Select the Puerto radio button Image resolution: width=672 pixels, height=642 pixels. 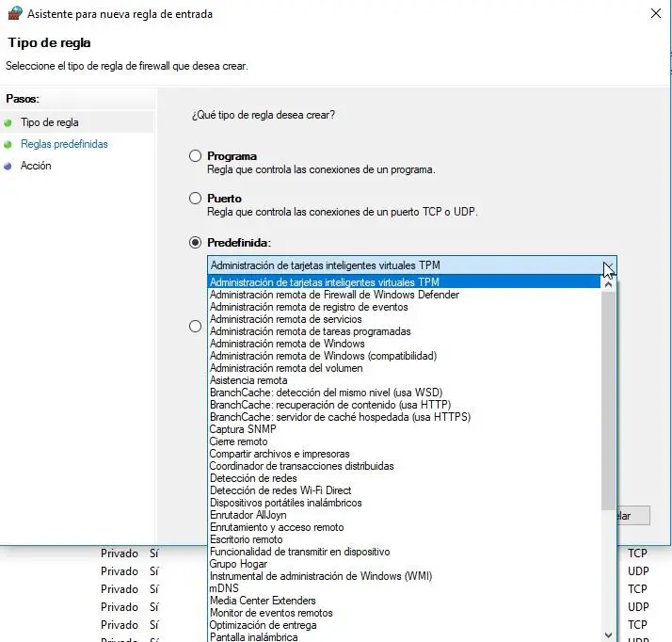(x=195, y=198)
